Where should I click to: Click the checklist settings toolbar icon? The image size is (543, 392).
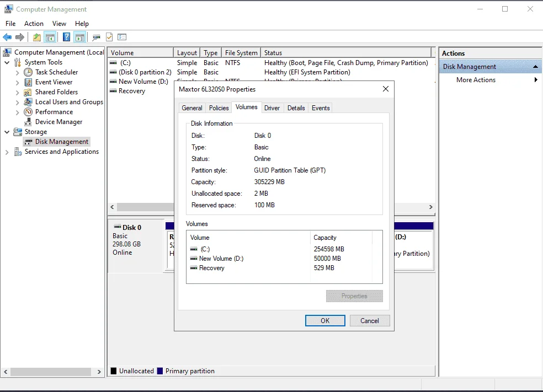(x=122, y=37)
